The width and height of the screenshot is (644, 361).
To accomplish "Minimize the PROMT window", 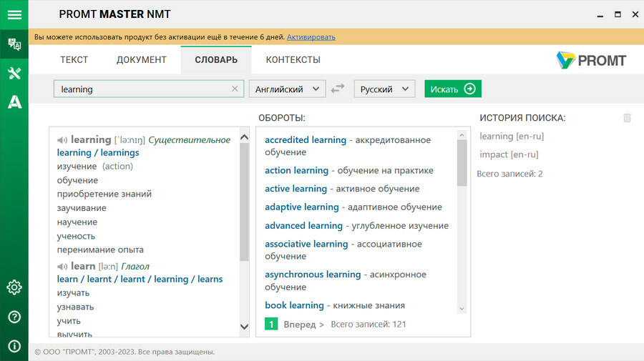I will pos(600,15).
